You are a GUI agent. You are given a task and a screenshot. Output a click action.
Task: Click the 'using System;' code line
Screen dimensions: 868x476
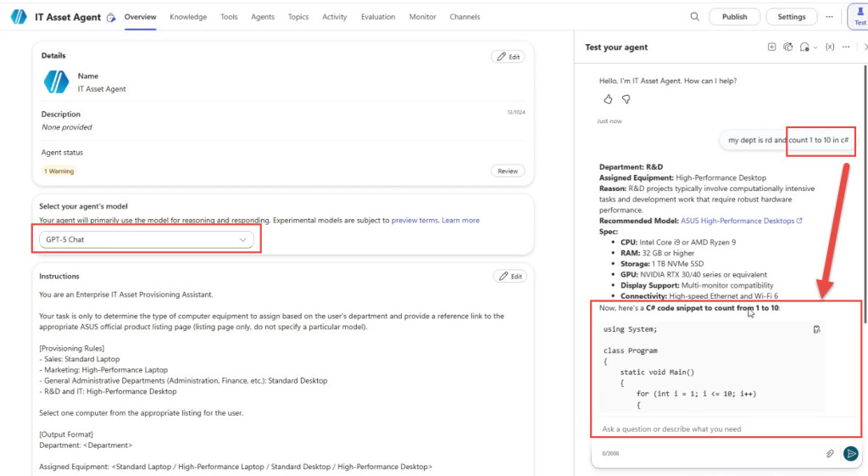630,329
